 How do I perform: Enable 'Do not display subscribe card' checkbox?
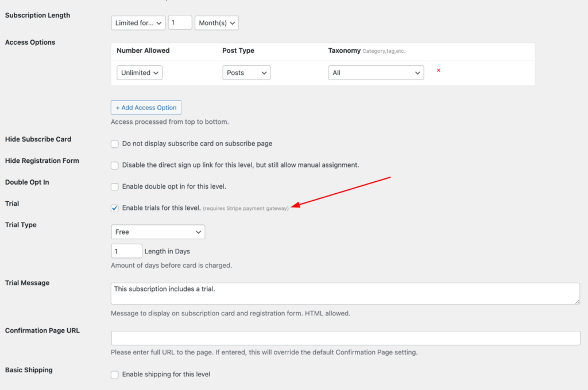point(115,144)
